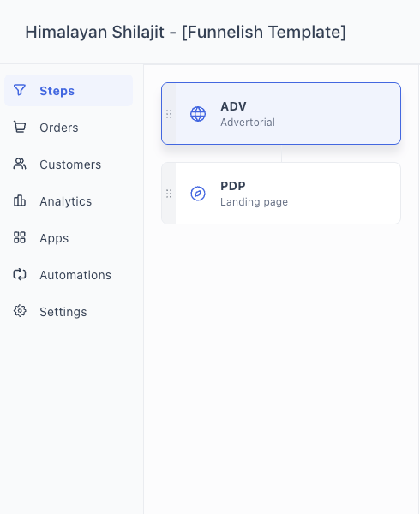The image size is (420, 514).
Task: Click the funnel icon beside Steps
Action: [20, 90]
